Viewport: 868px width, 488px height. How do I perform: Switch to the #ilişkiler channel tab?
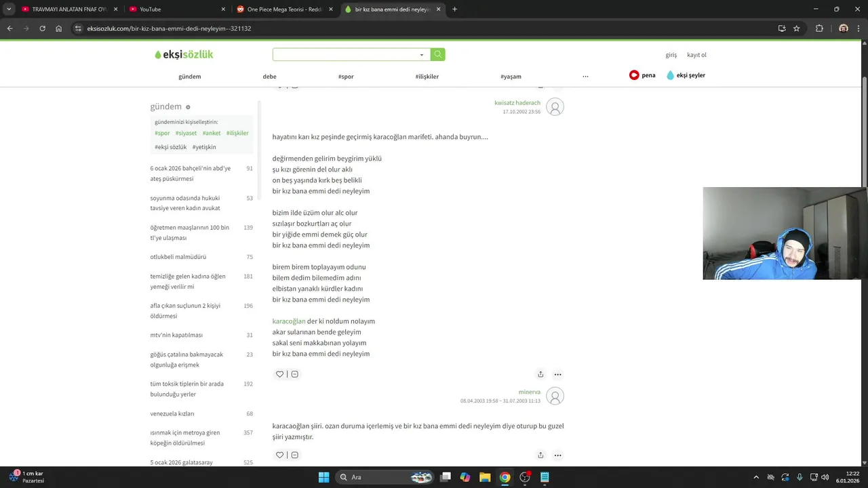pos(427,77)
